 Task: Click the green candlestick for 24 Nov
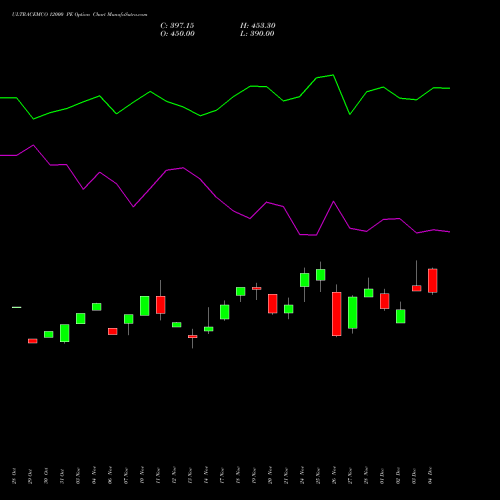pyautogui.click(x=305, y=280)
